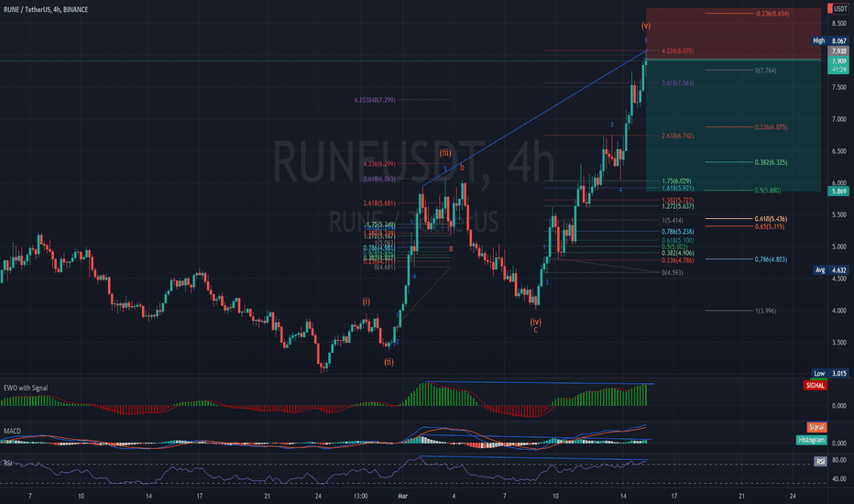Click the red short-position stop zone

pyautogui.click(x=733, y=33)
